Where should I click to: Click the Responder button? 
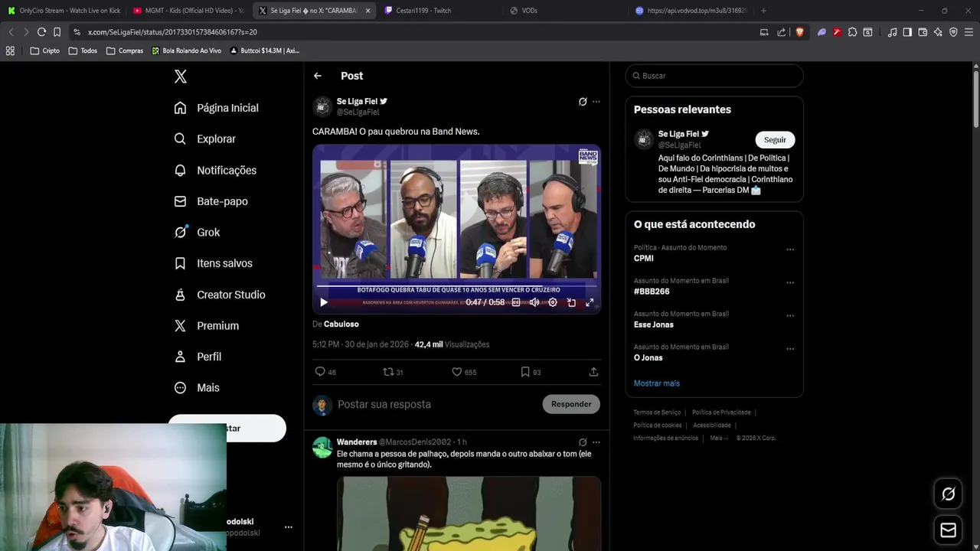click(571, 404)
